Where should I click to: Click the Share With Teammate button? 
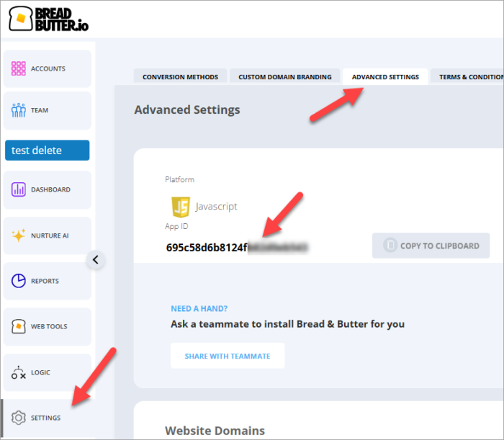[x=228, y=356]
